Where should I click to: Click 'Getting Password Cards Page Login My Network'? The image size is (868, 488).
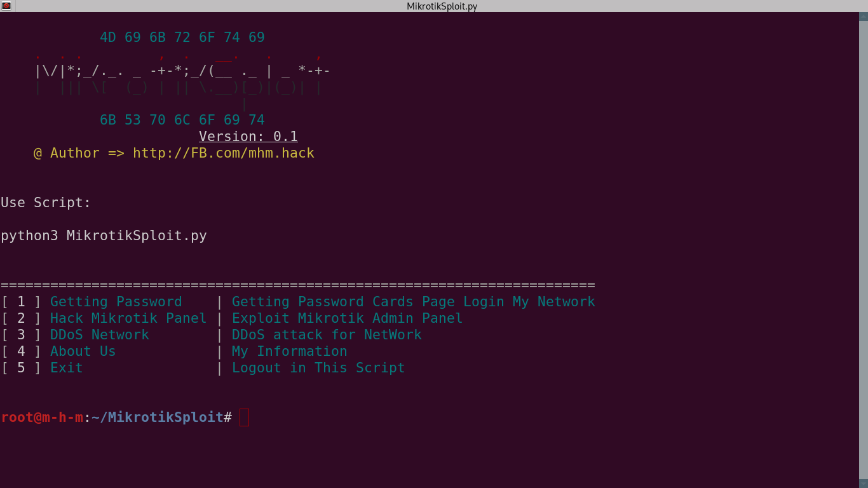pyautogui.click(x=414, y=302)
